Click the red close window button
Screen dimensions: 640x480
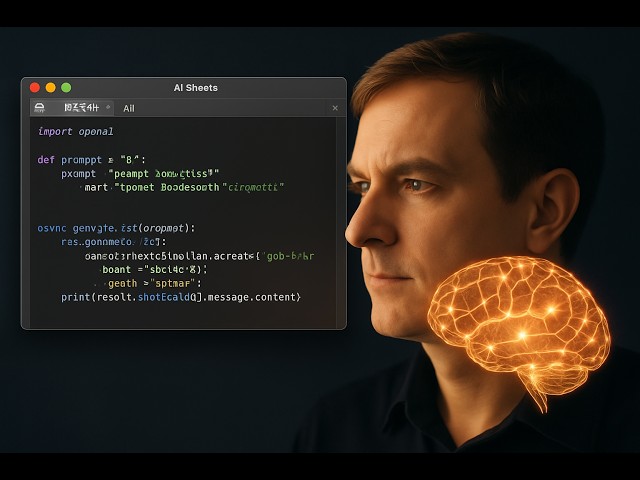(35, 87)
